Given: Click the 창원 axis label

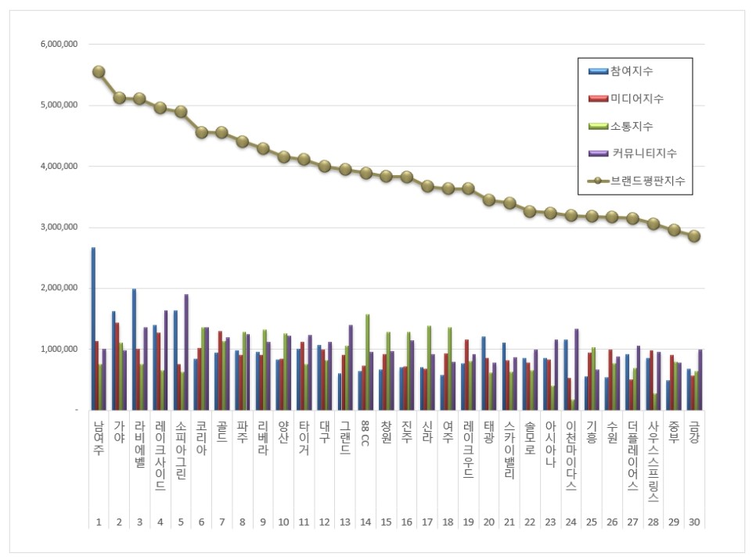Looking at the screenshot, I should (386, 432).
